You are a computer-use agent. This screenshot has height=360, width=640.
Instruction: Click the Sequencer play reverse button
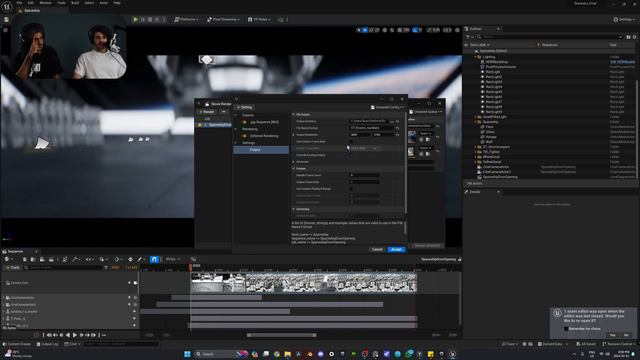point(68,335)
